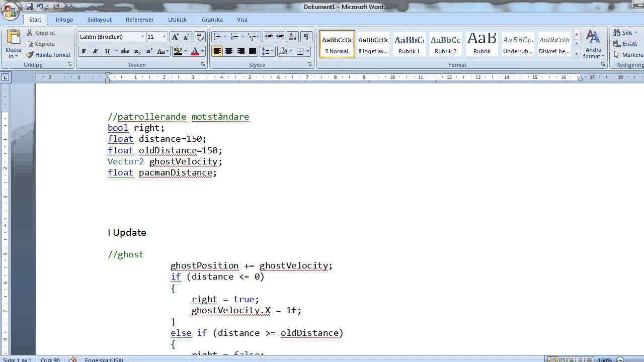Sort text with the A-Z sort icon
644x362 pixels.
pyautogui.click(x=293, y=37)
